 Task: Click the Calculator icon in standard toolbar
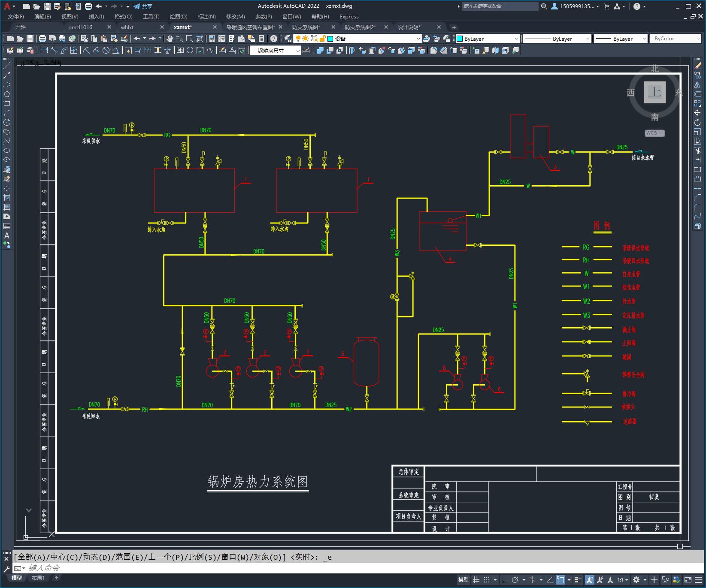coord(261,39)
